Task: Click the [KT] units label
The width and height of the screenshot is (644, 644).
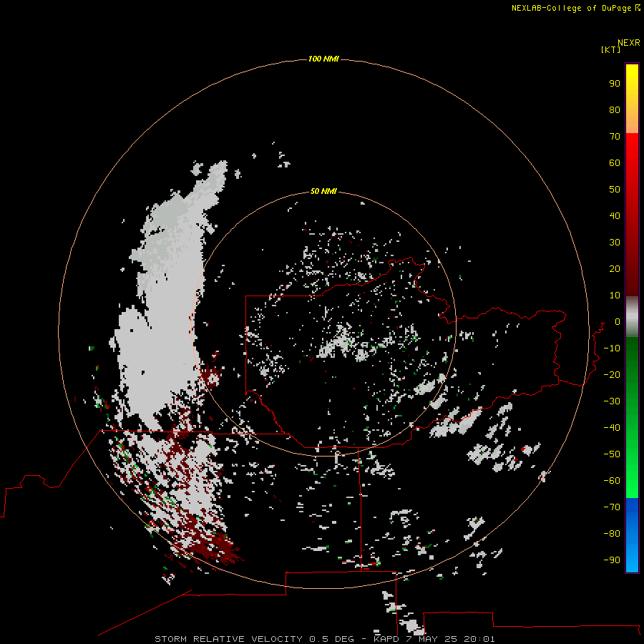Action: point(610,49)
